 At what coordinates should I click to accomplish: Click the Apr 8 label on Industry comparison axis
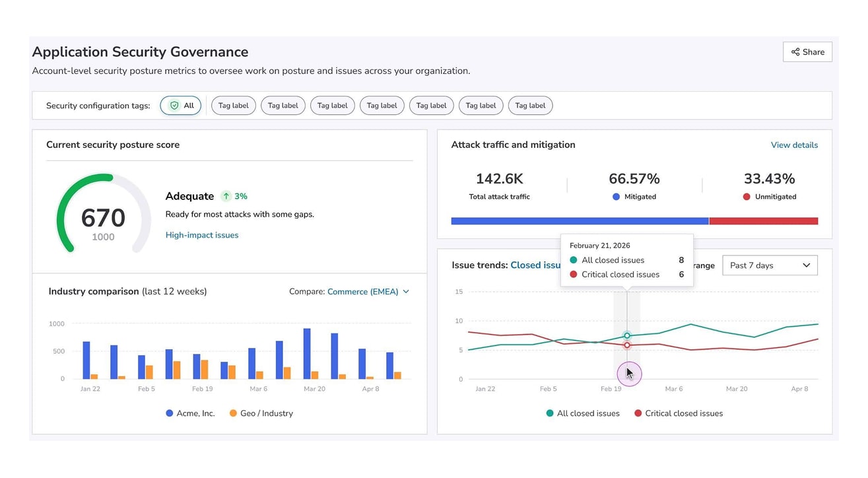371,389
